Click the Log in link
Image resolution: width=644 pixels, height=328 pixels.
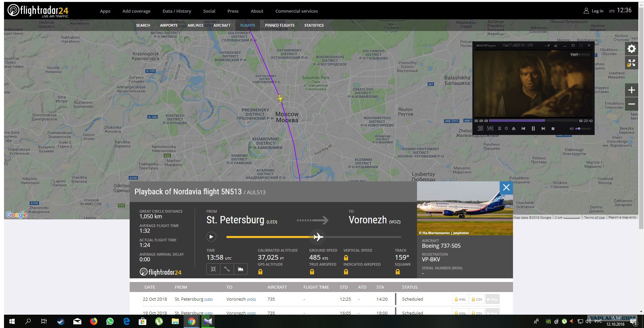[593, 11]
